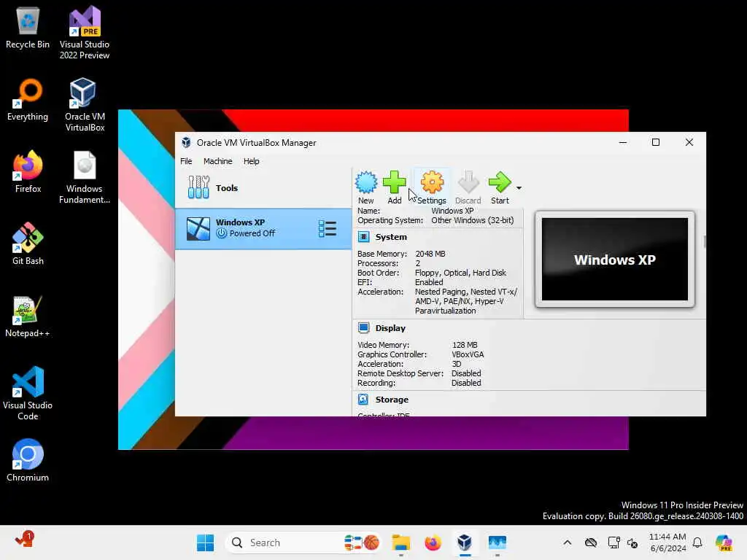Expand the Start button dropdown arrow
747x560 pixels.
click(x=519, y=188)
